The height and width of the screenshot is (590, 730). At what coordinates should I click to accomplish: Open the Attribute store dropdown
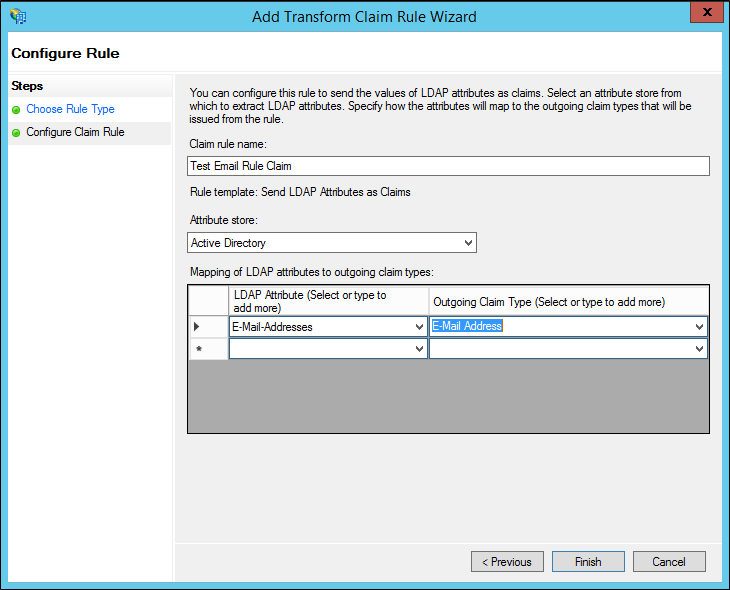click(468, 243)
